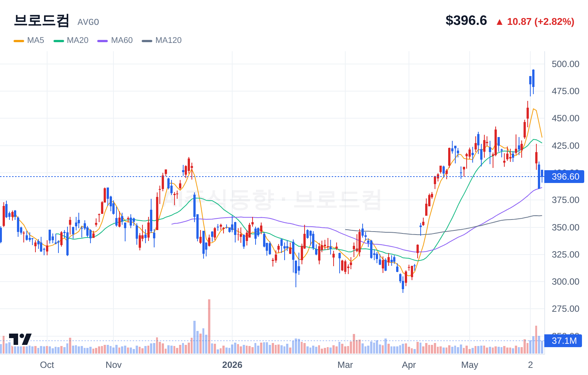
Task: Select the MA60 legend label
Action: (122, 40)
